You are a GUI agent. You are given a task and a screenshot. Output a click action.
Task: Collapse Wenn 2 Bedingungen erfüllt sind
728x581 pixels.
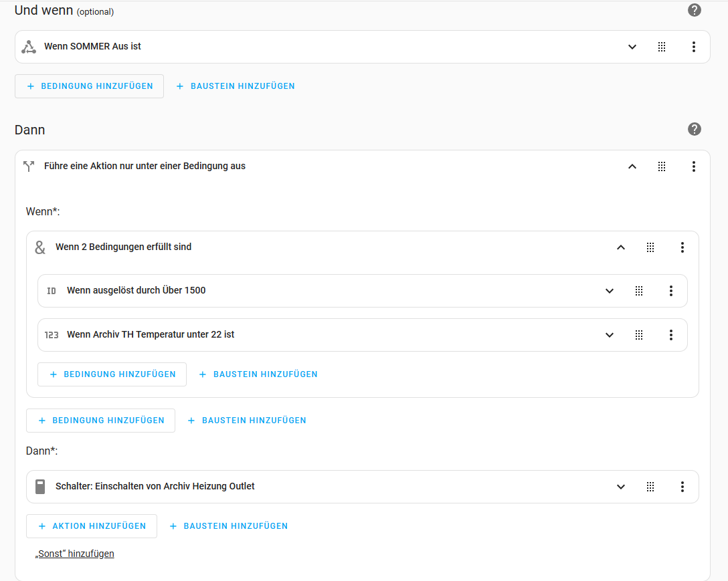[621, 247]
